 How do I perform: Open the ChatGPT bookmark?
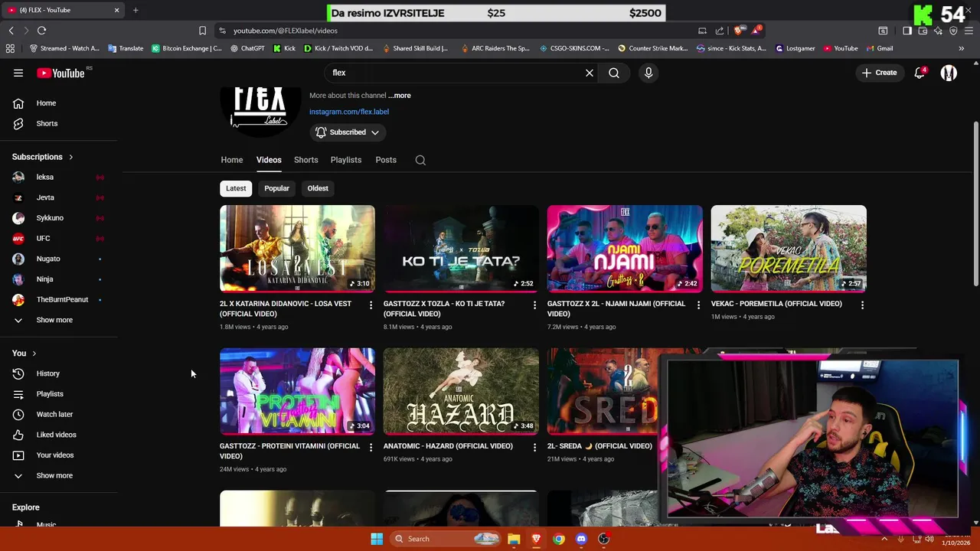pos(247,48)
